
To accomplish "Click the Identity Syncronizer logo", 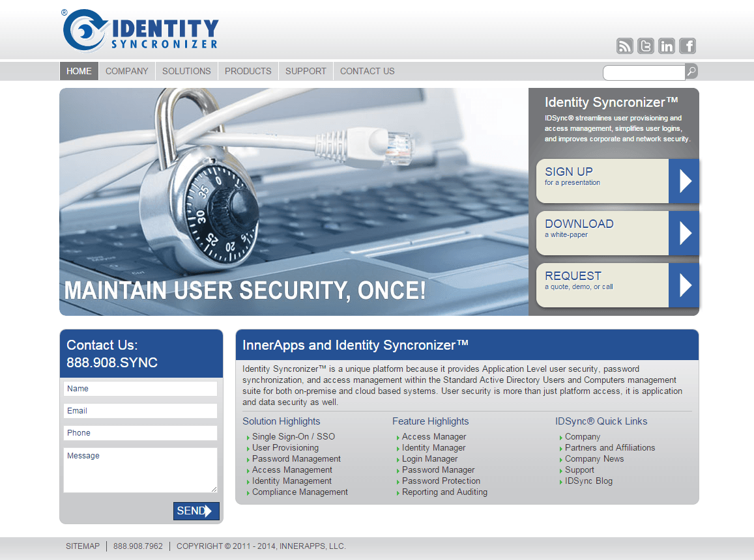I will point(141,31).
